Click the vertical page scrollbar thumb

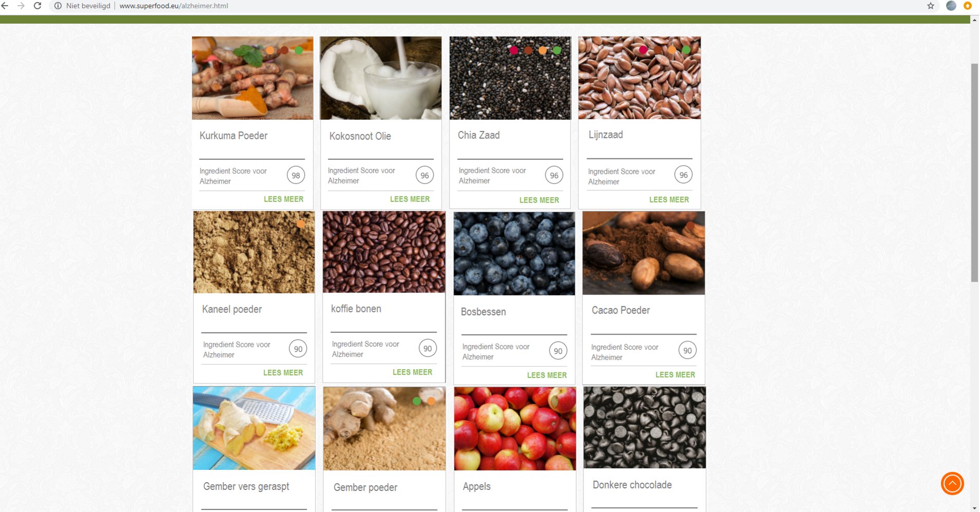pyautogui.click(x=974, y=172)
